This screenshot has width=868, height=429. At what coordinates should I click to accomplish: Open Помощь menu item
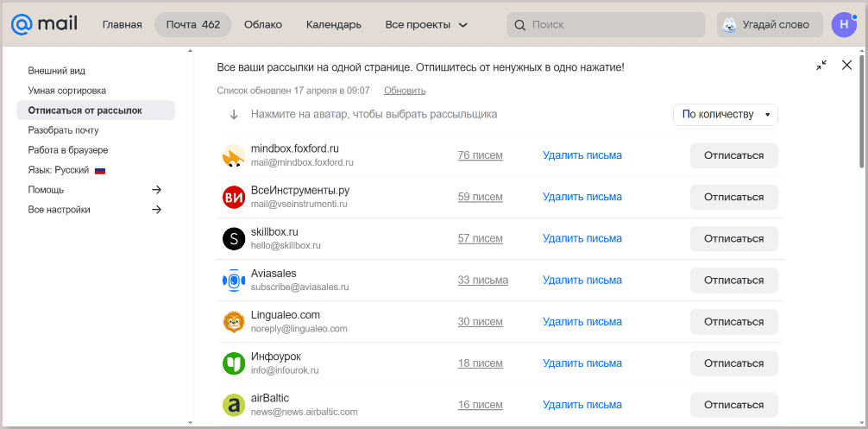coord(46,190)
